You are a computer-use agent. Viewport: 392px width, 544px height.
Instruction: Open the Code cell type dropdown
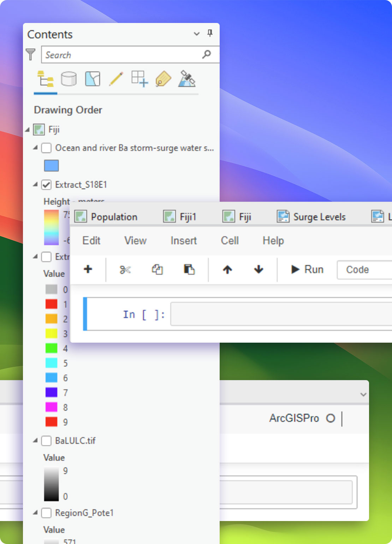[x=364, y=270]
